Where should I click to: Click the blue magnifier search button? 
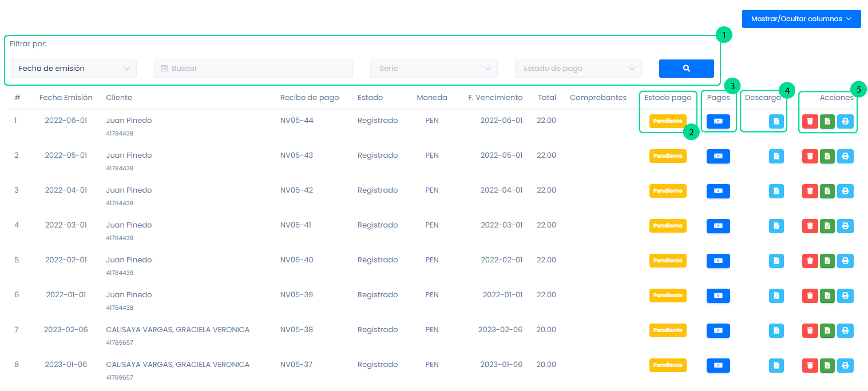coord(686,69)
